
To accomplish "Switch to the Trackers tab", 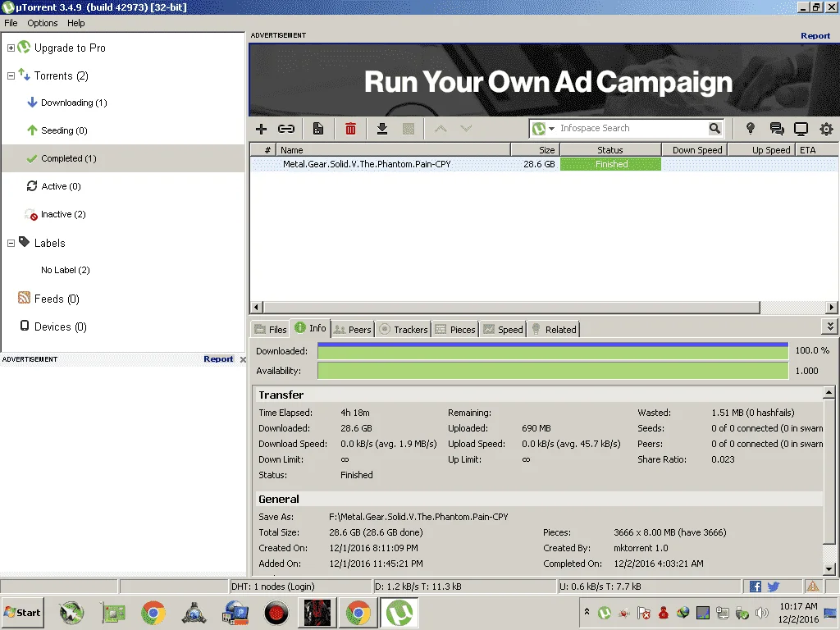I will click(x=404, y=330).
